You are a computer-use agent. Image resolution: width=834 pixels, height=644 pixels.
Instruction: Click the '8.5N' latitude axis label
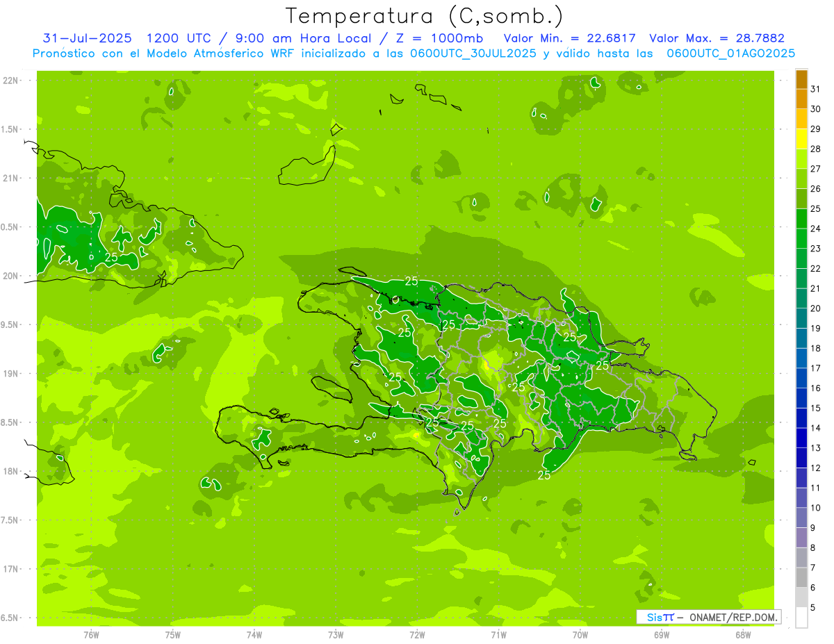coord(10,422)
